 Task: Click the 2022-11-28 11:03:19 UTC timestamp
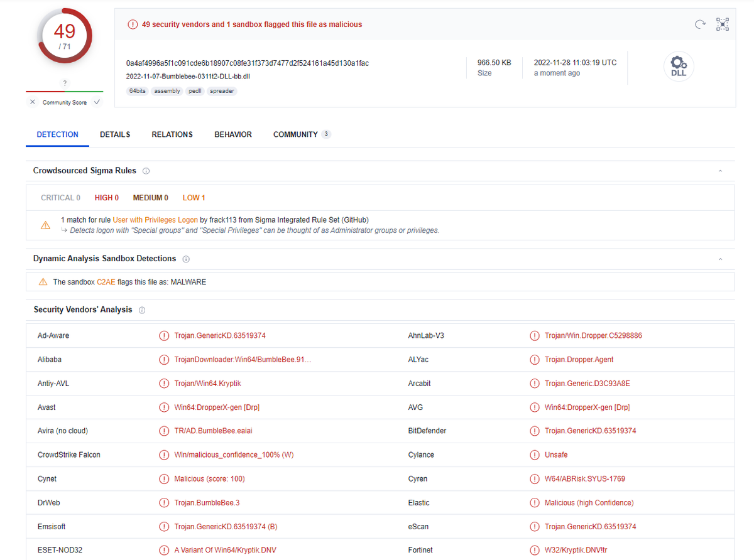coord(576,63)
